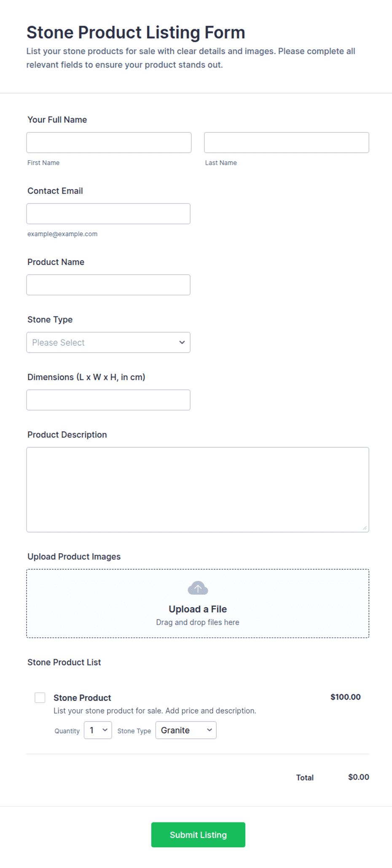Image resolution: width=392 pixels, height=868 pixels.
Task: Click the Upload a File text
Action: click(198, 609)
